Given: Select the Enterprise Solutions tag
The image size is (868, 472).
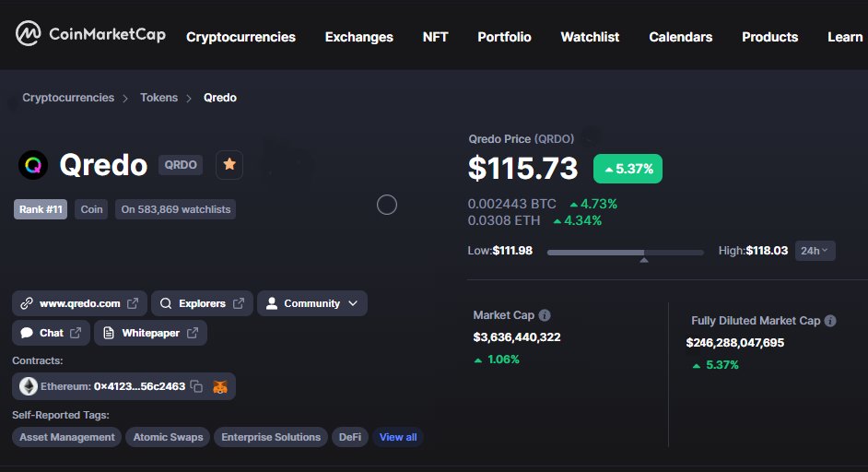Looking at the screenshot, I should coord(271,437).
